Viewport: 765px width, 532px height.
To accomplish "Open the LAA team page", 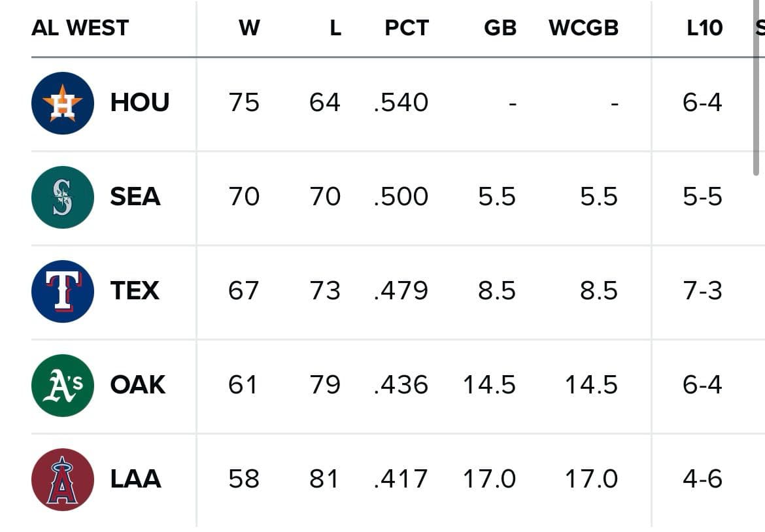I will tap(135, 479).
